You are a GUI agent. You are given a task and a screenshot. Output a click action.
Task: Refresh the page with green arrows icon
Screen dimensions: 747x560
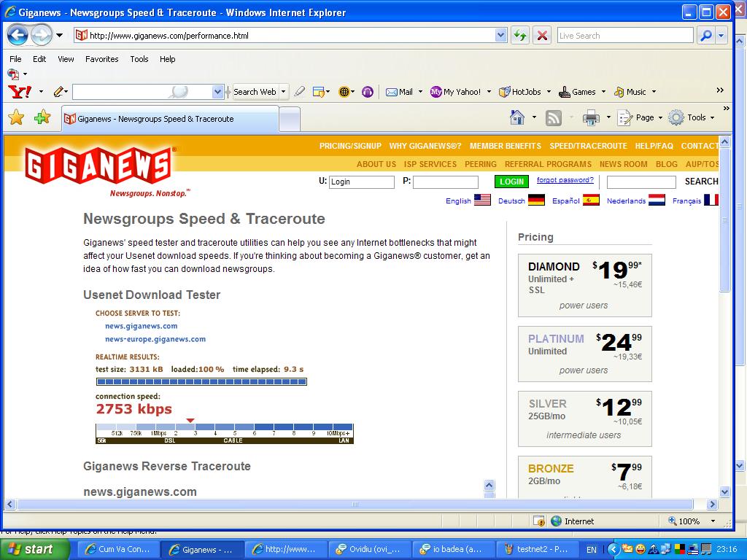pos(519,35)
